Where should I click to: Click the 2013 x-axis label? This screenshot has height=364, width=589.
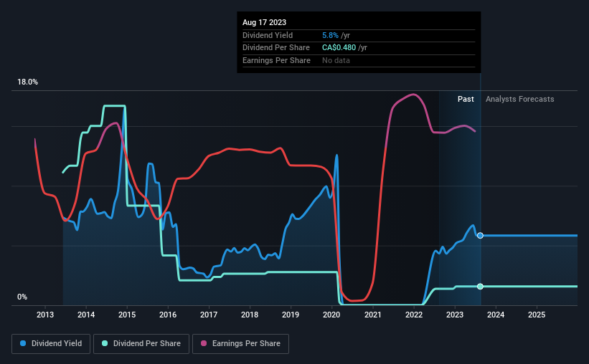tap(45, 315)
